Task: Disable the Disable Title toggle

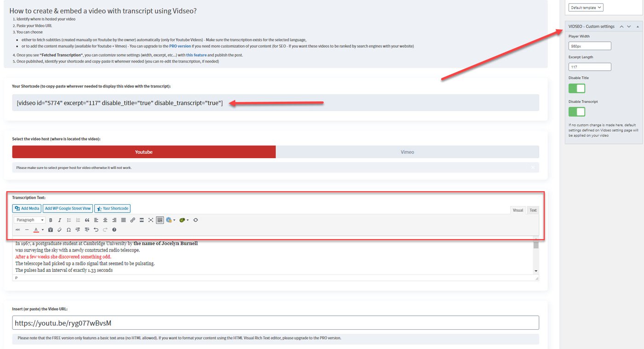Action: coord(576,88)
